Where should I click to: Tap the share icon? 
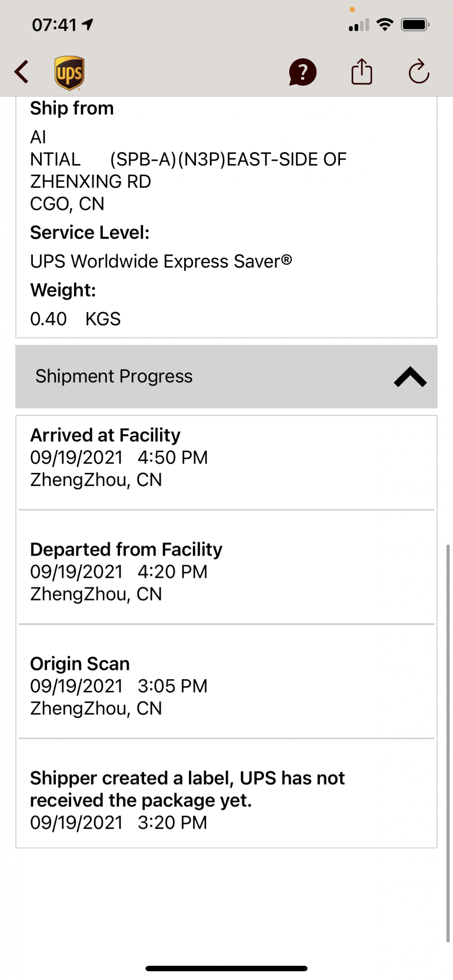point(362,72)
